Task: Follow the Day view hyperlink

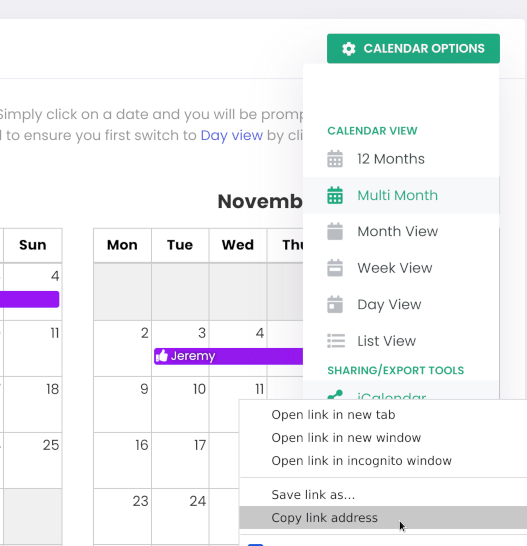Action: 232,135
